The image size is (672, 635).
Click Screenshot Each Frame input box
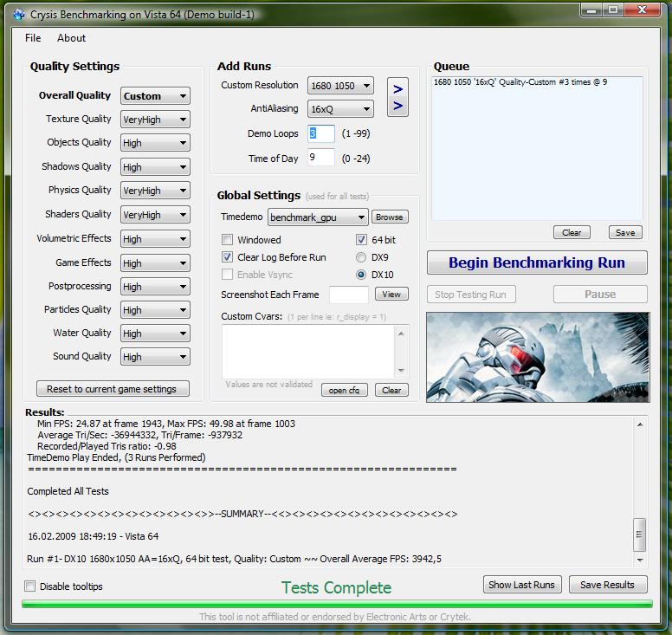click(x=348, y=295)
